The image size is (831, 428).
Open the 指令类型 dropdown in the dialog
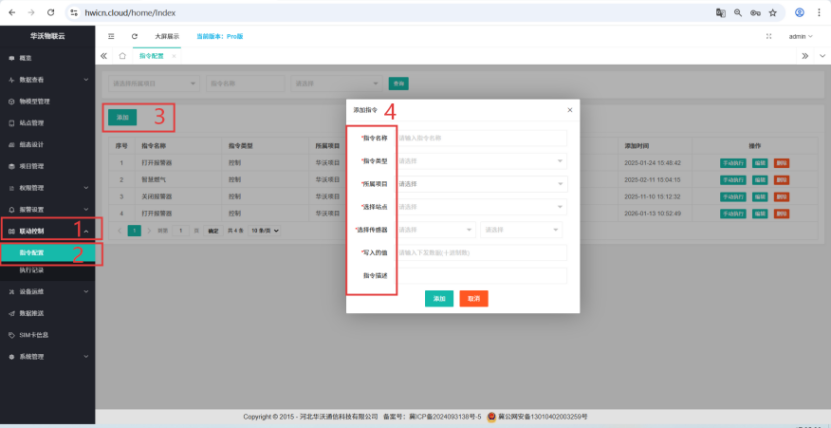(x=482, y=160)
